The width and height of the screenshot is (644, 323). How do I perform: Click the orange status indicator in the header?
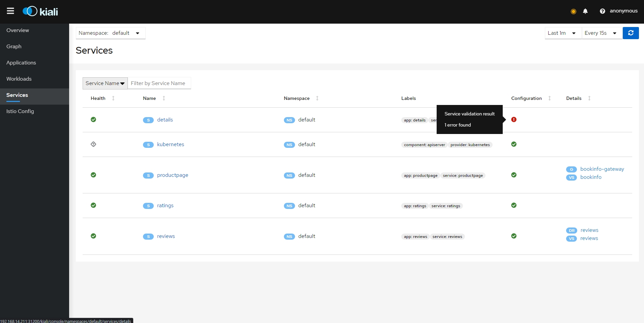pos(573,11)
